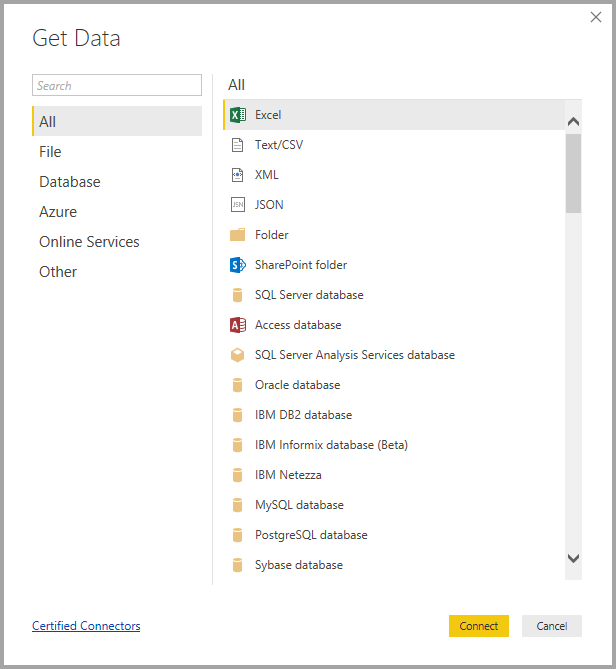Close the Get Data dialog with X

coord(596,17)
